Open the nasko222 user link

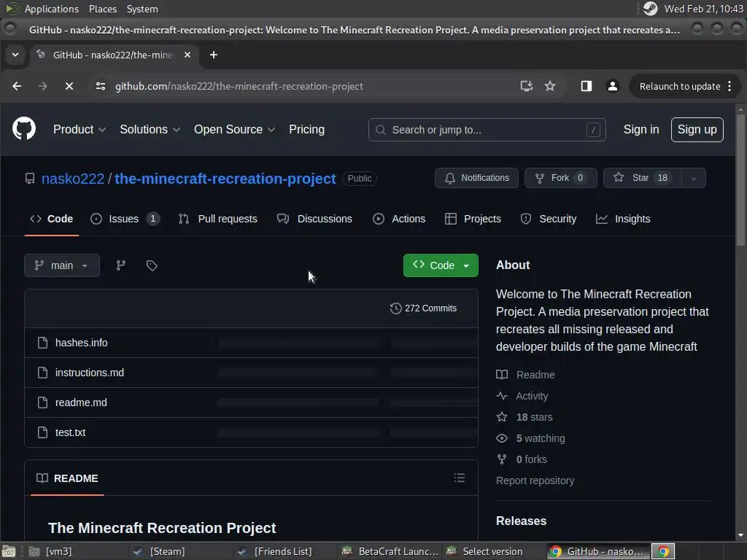[x=73, y=179]
